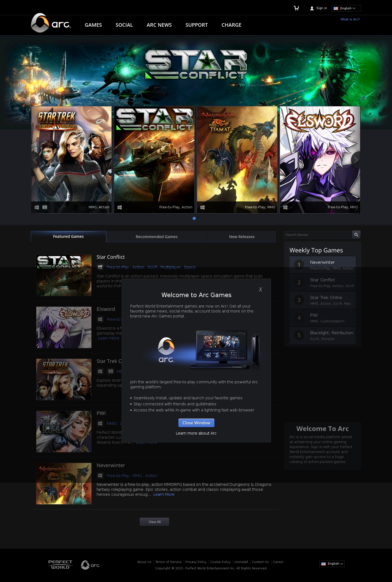
Task: Click the search magnifier button
Action: (356, 235)
